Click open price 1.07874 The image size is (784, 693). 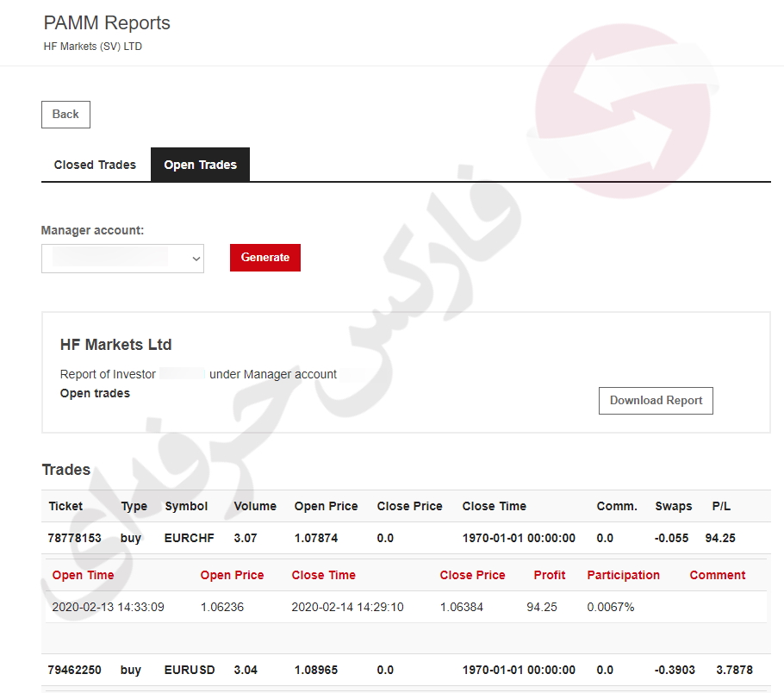tap(316, 538)
